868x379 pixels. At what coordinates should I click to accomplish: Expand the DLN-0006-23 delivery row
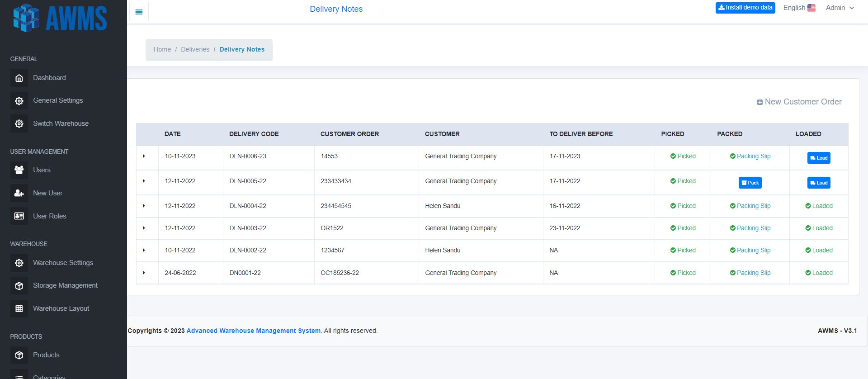(x=144, y=156)
